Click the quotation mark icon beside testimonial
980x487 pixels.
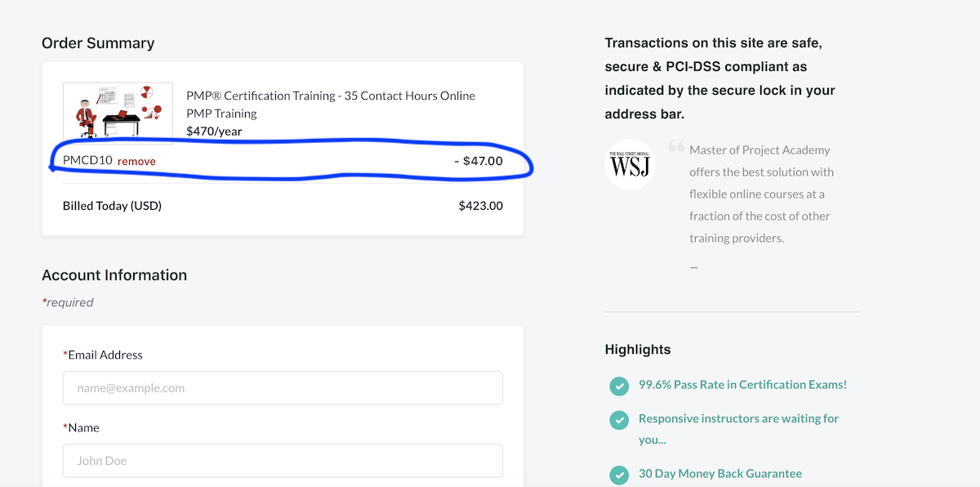[x=675, y=147]
